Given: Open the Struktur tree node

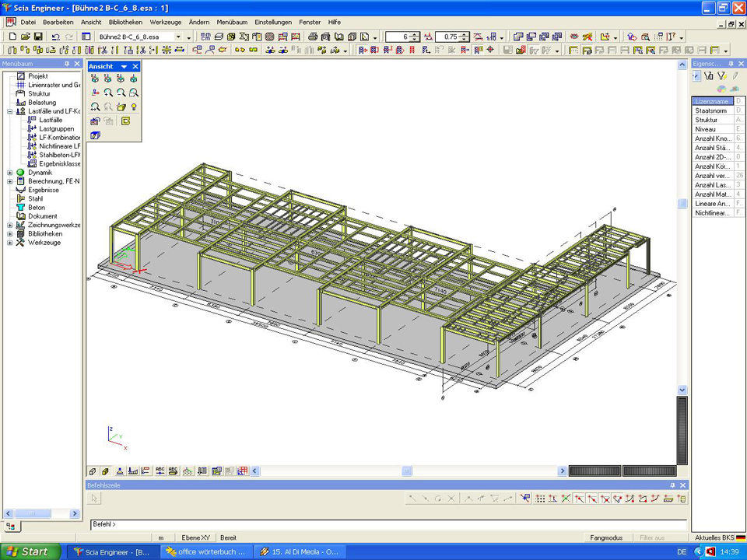Looking at the screenshot, I should coord(39,93).
